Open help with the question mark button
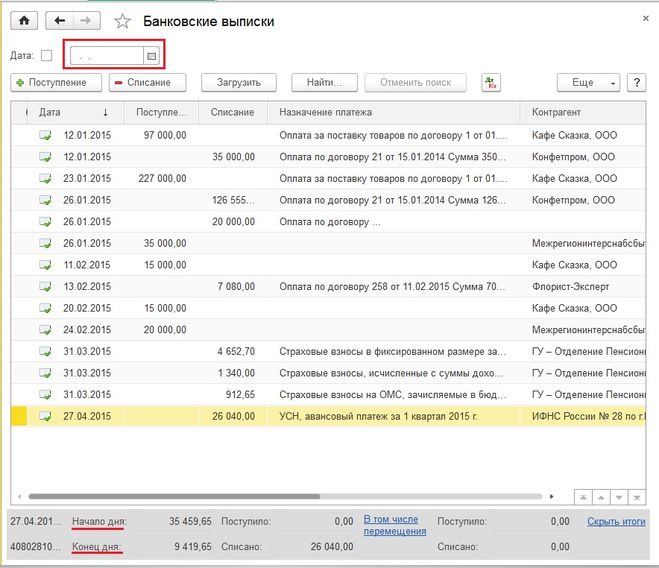The height and width of the screenshot is (568, 659). tap(636, 82)
